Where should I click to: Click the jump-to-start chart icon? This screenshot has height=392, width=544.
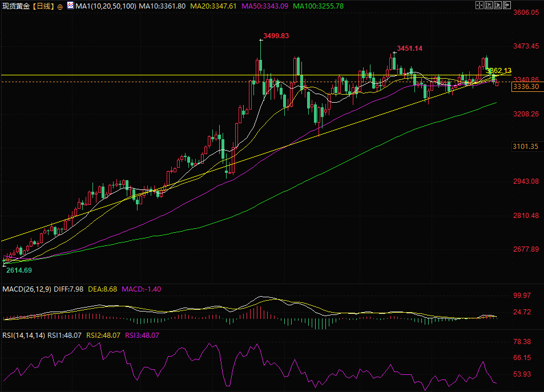[x=489, y=5]
